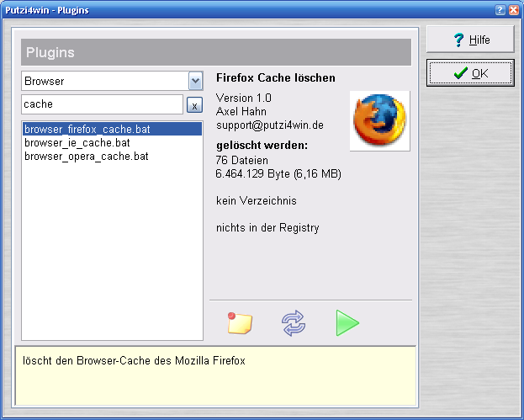
Task: Click the title bar question mark help
Action: (500, 10)
